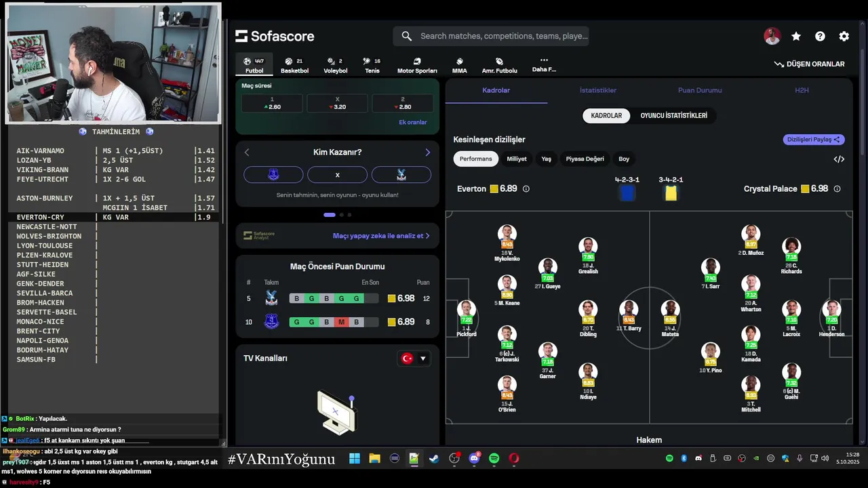Switch to KADROLAR segment

tap(606, 116)
